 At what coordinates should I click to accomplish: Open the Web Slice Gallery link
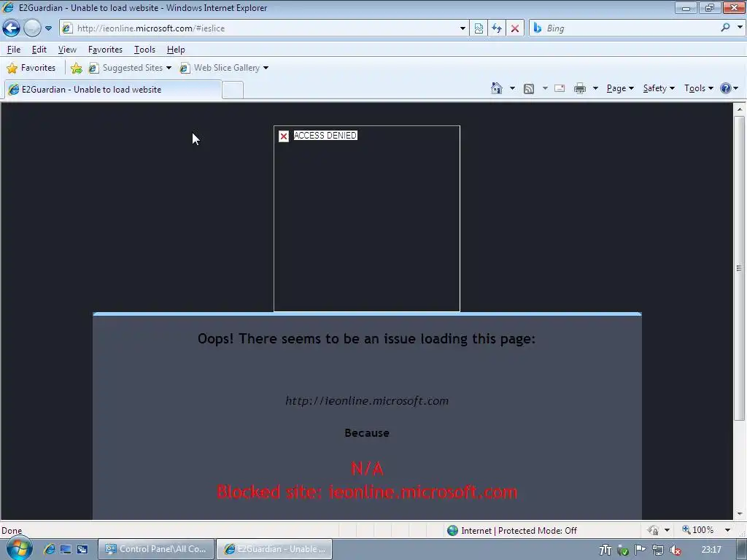(224, 68)
